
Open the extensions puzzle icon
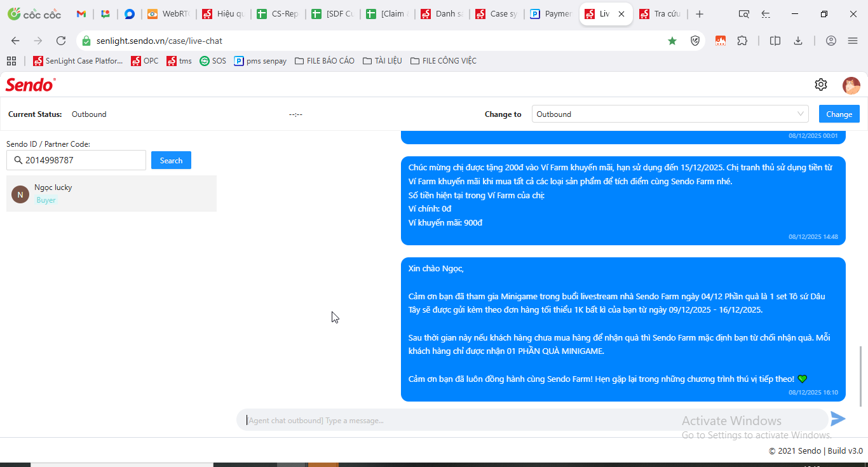click(x=742, y=41)
